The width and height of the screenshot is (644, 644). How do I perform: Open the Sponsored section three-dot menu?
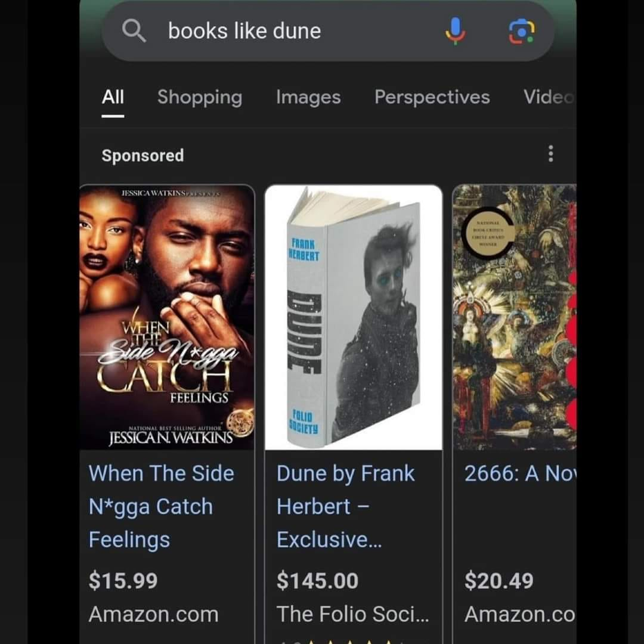pyautogui.click(x=551, y=154)
